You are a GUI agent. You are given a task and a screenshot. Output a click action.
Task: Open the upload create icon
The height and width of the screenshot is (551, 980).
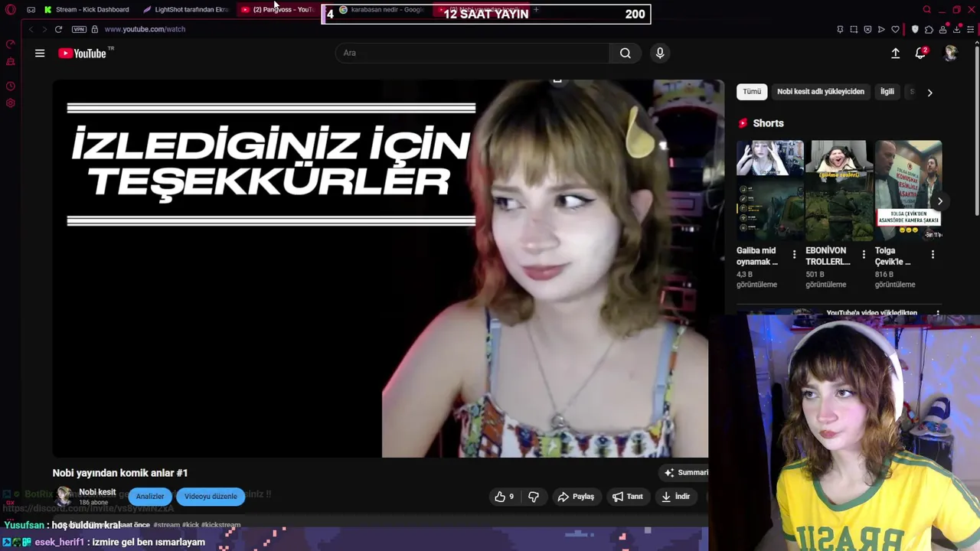pos(895,53)
